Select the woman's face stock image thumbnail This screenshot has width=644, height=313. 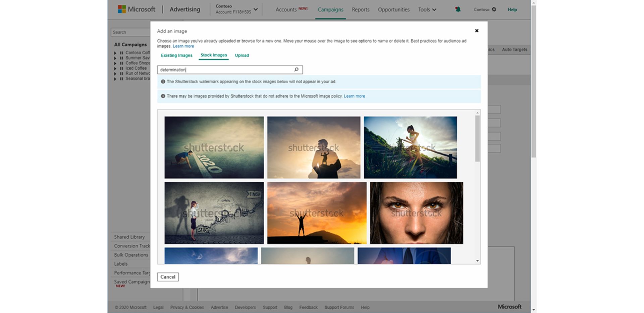point(416,213)
